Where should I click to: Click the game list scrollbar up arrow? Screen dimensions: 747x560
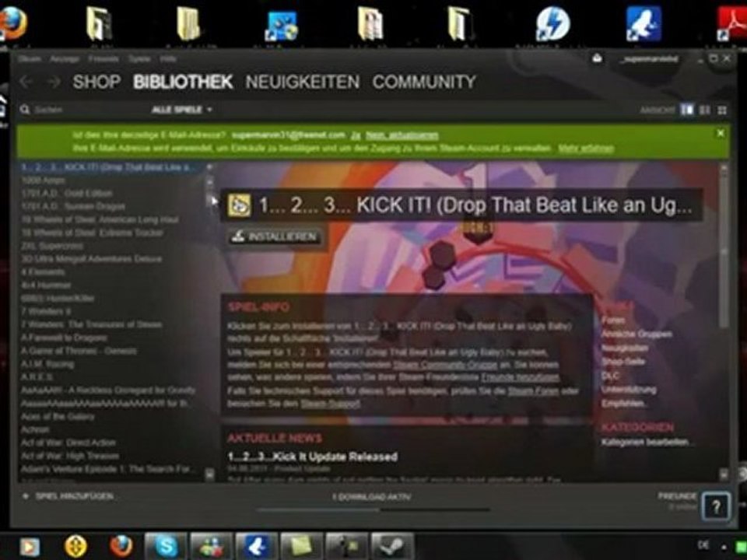click(209, 167)
